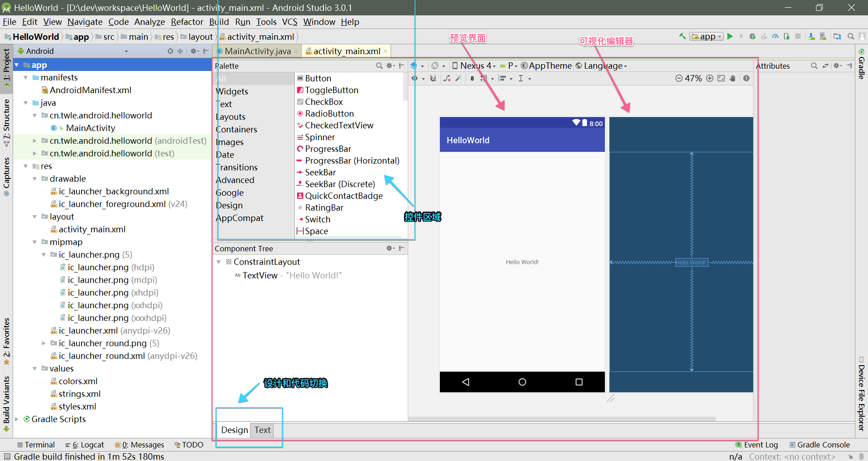
Task: Search attributes with the magnifier icon
Action: pos(814,66)
